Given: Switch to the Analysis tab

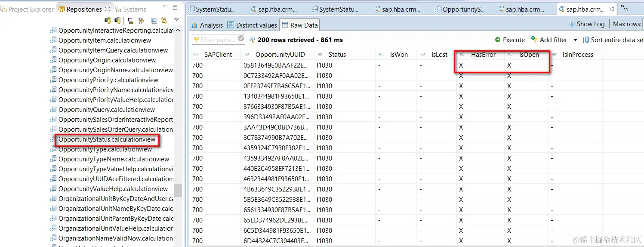Looking at the screenshot, I should coord(207,25).
